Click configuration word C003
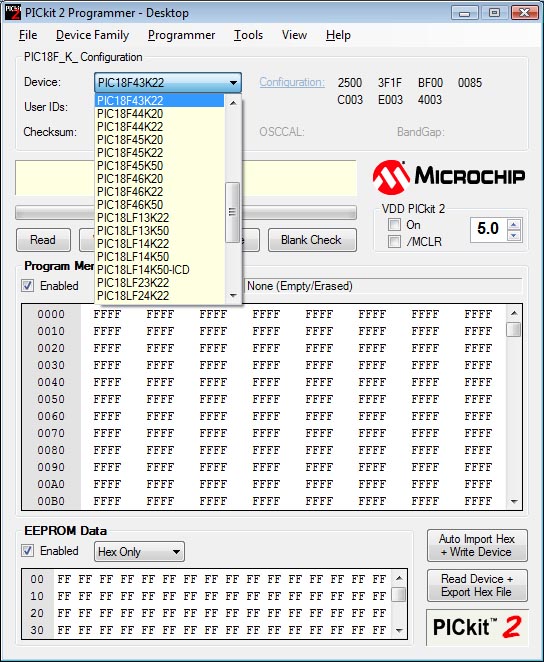 tap(349, 100)
